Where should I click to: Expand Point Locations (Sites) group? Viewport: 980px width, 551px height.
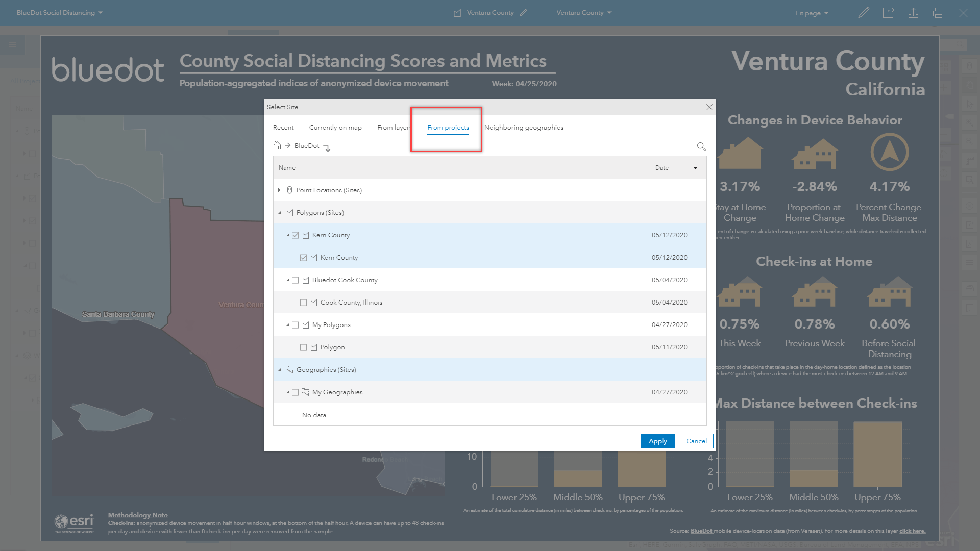click(279, 190)
